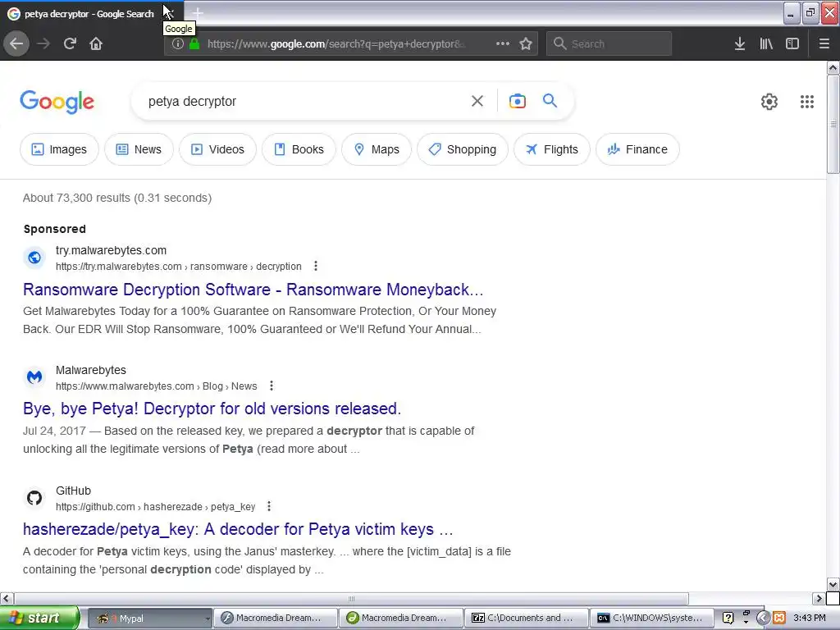Click the globe favicon of sponsored result
Screen dimensions: 840x630
34,258
